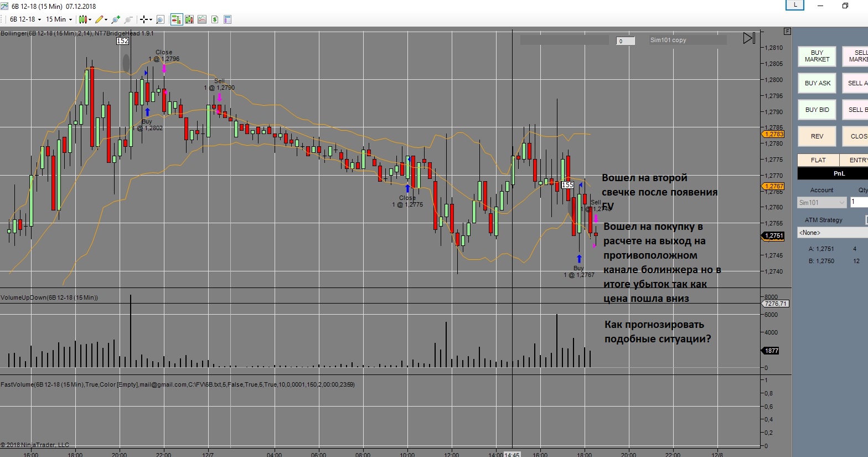Click the A: 1,2751 ask price text
Viewport: 868px width, 457px height.
[x=821, y=249]
